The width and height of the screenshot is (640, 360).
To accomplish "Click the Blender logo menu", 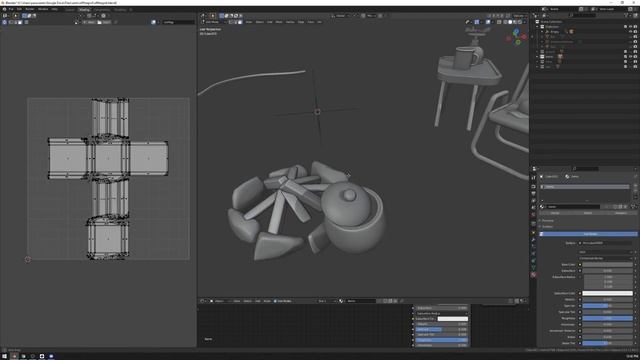I will coord(4,9).
